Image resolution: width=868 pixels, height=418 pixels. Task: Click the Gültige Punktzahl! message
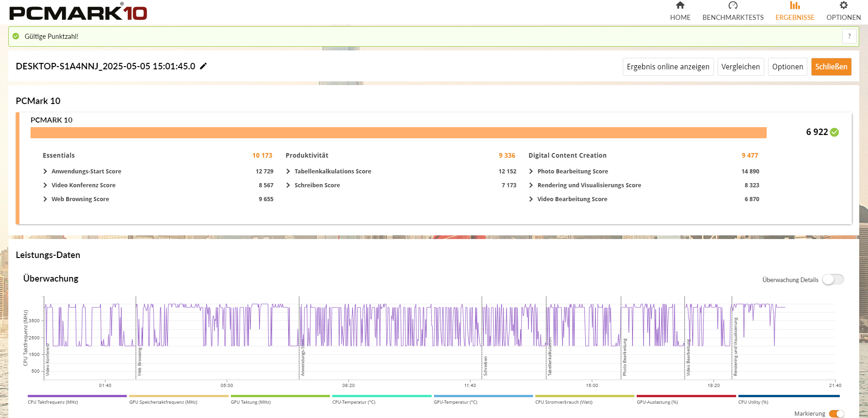[x=51, y=37]
